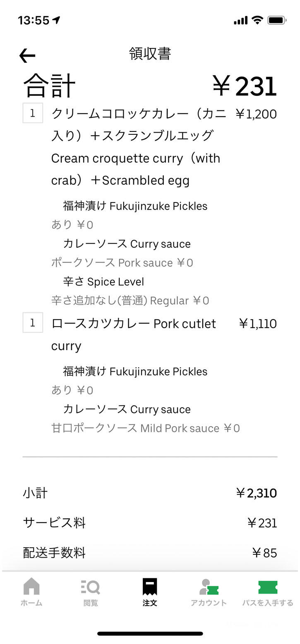
Task: Tap the Wi-Fi status icon
Action: click(x=257, y=20)
